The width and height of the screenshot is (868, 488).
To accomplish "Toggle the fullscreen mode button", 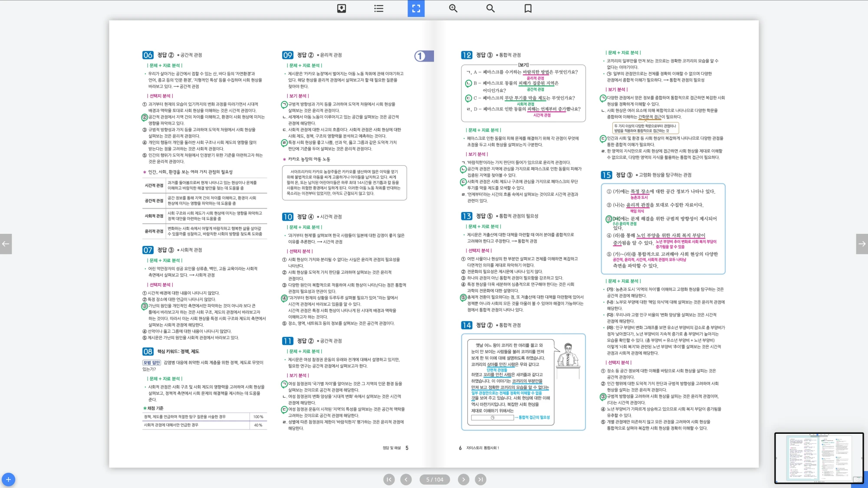I will point(416,8).
